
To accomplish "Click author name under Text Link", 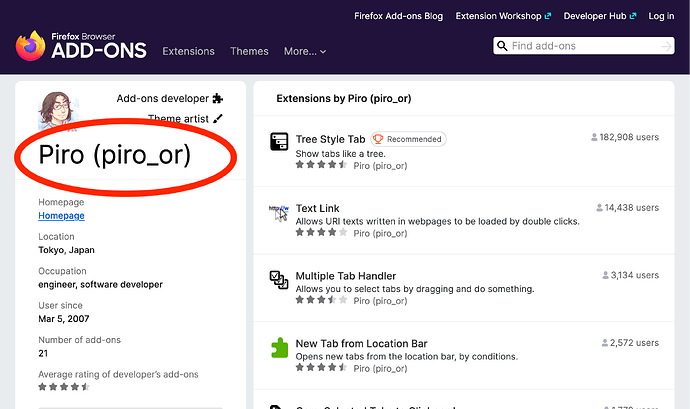I will pyautogui.click(x=381, y=233).
